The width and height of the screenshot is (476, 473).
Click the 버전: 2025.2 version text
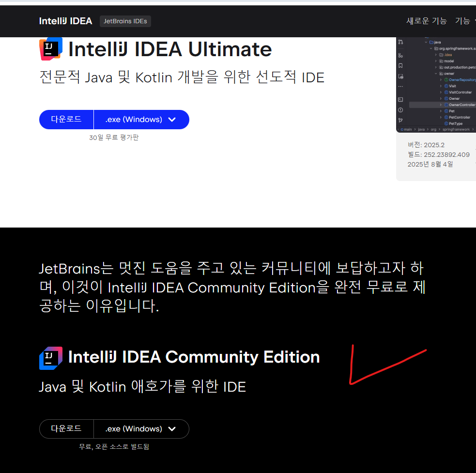click(x=426, y=145)
